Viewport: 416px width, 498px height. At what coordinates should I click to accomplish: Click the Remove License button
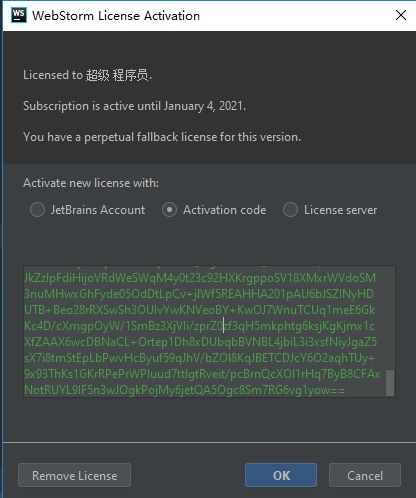[x=74, y=475]
